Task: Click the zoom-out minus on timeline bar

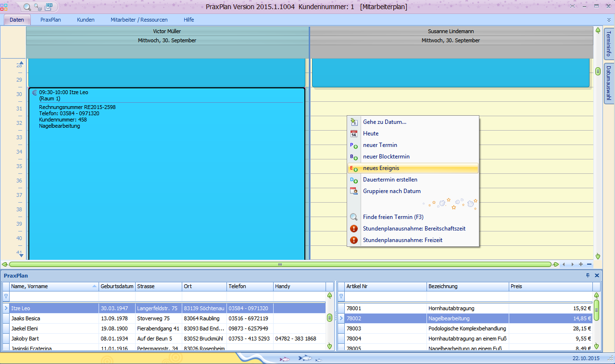Action: click(x=589, y=264)
